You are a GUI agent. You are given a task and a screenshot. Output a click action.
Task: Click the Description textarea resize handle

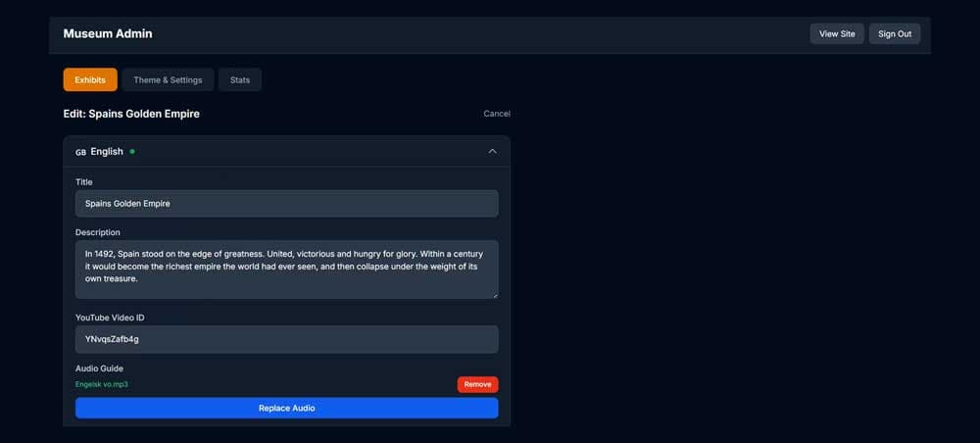click(494, 294)
